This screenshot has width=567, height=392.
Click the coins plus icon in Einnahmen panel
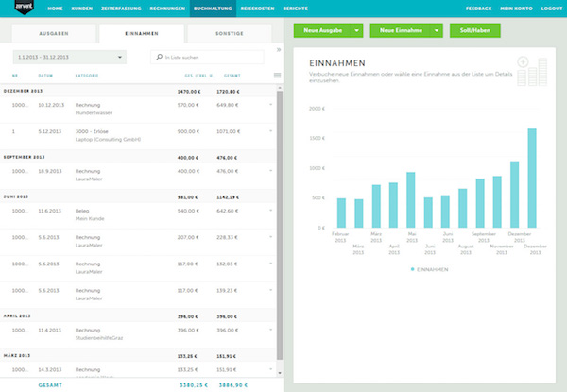[x=532, y=71]
